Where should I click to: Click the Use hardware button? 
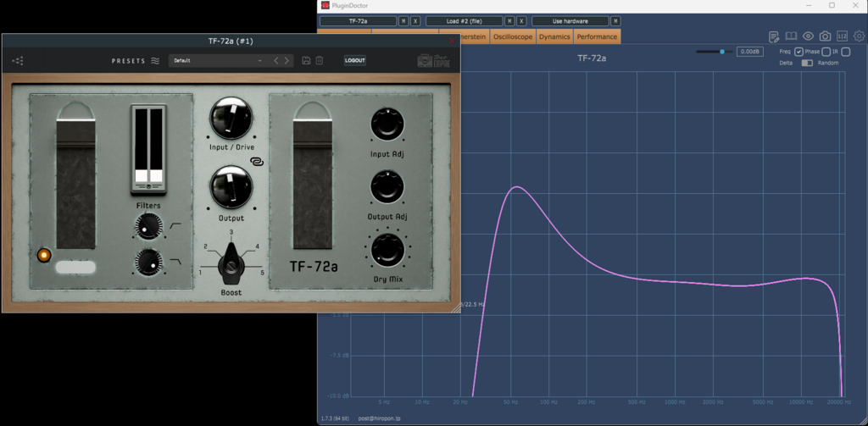click(x=570, y=21)
